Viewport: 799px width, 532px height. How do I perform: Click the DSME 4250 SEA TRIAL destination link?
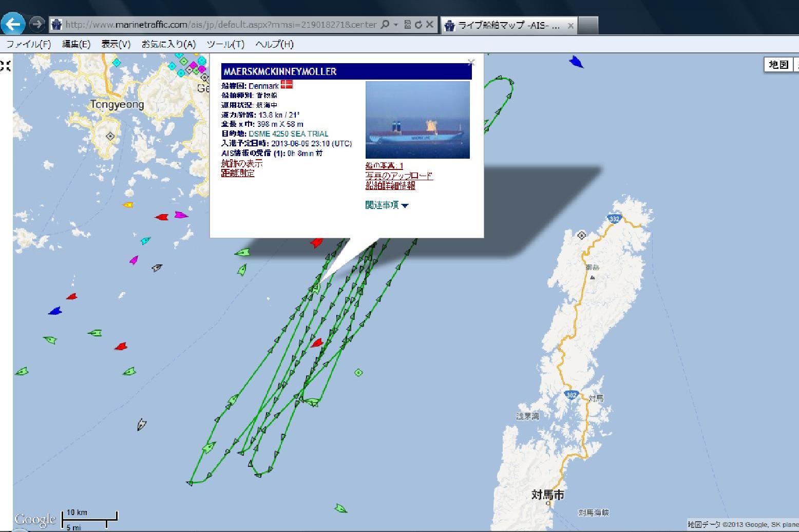288,134
